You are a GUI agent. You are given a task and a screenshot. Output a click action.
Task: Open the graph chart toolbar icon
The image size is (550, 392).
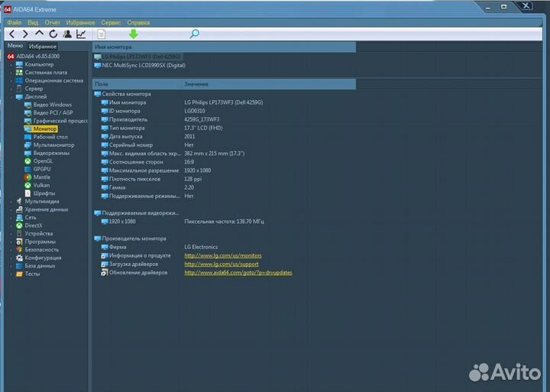click(81, 34)
